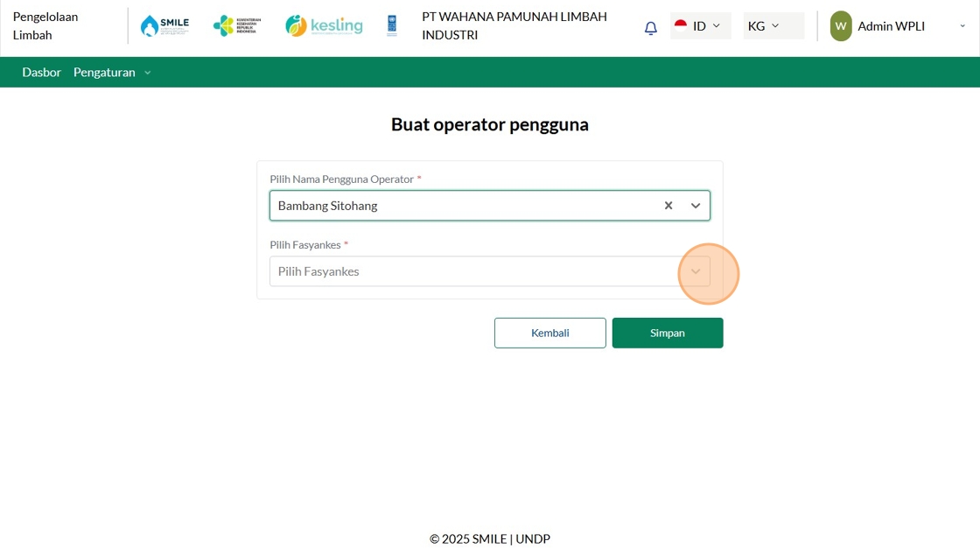Click the SMILE water drop logo
Viewport: 980px width, 548px height.
(164, 25)
